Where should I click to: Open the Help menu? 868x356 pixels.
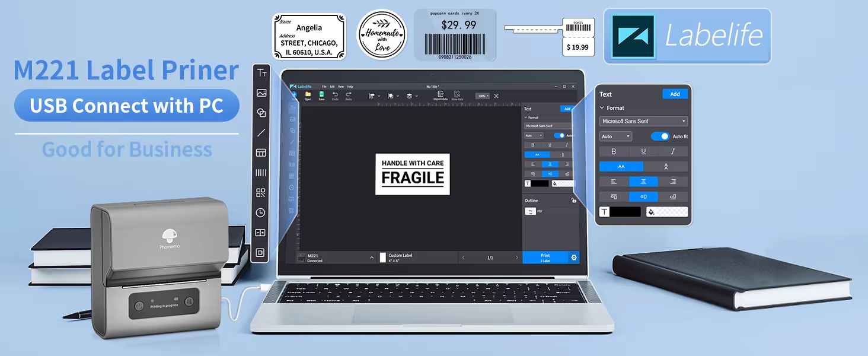[350, 87]
